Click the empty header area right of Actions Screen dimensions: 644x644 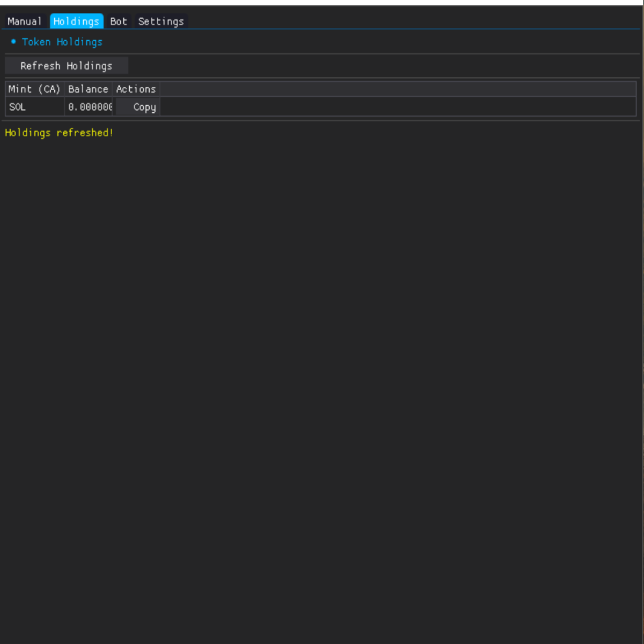coord(397,89)
